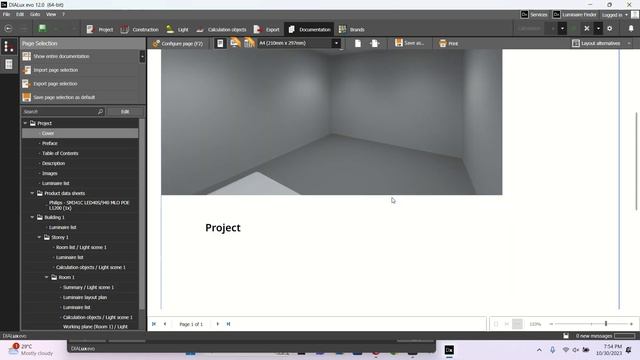Open the Goto menu
This screenshot has height=360, width=640.
click(35, 14)
